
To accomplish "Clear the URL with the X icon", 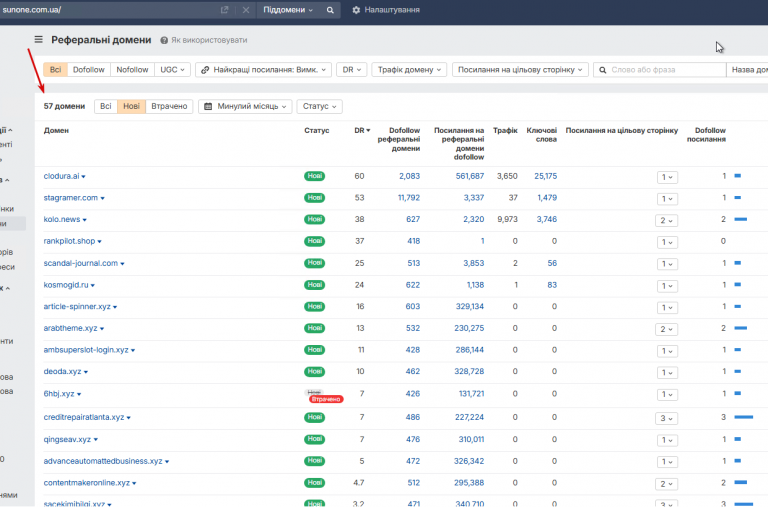I will [x=246, y=10].
